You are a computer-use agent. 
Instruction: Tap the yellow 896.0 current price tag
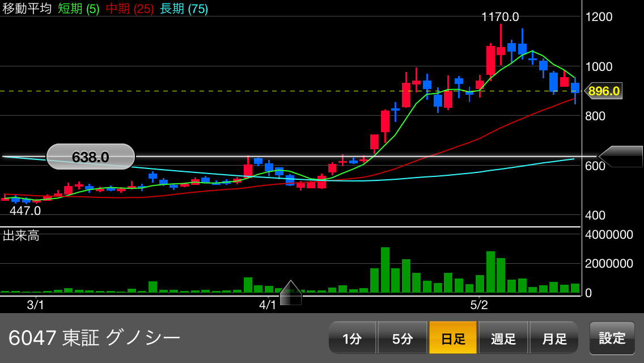(603, 91)
